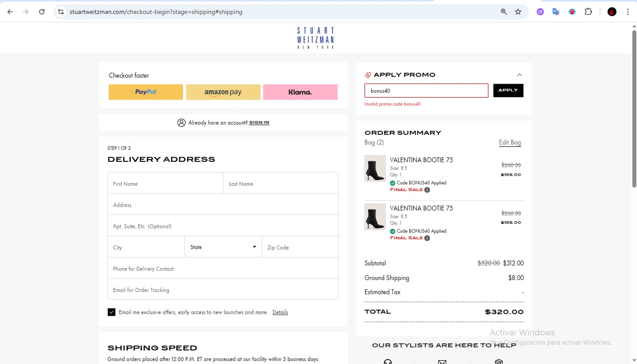
Task: Go back to the previous page
Action: coord(10,12)
